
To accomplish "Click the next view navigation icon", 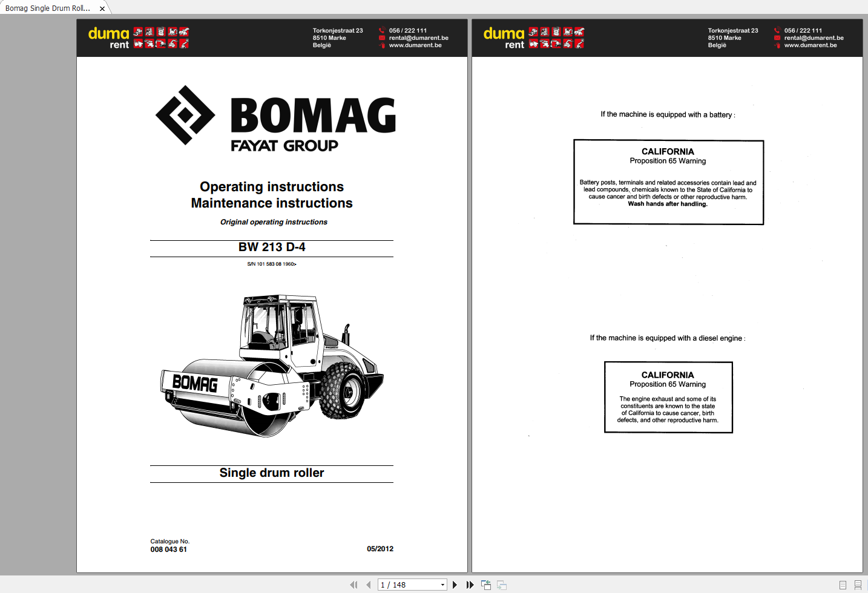I will pos(502,585).
